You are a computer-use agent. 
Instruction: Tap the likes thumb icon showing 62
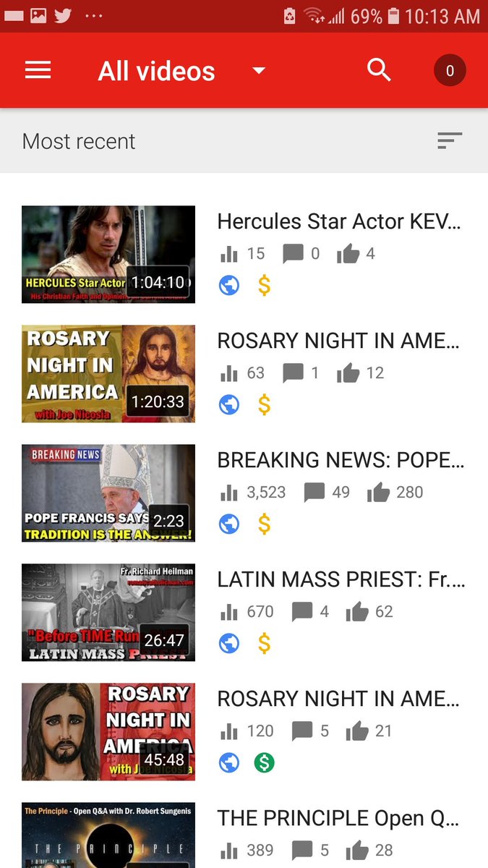point(357,612)
